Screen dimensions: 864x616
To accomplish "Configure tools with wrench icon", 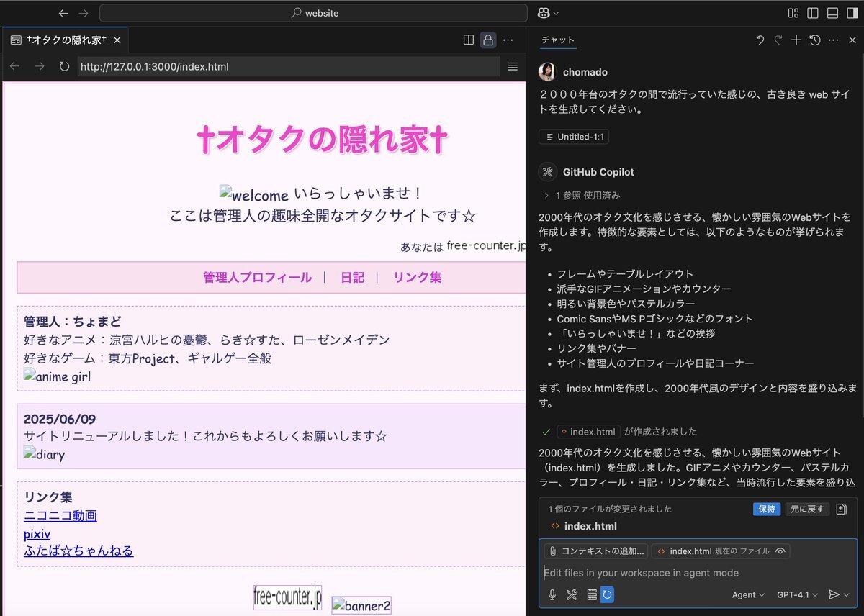I will [x=572, y=594].
